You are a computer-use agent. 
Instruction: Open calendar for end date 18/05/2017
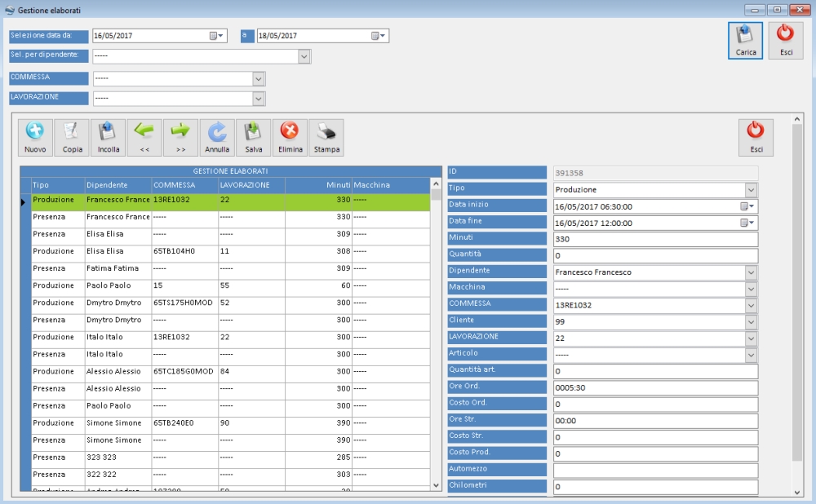coord(378,36)
